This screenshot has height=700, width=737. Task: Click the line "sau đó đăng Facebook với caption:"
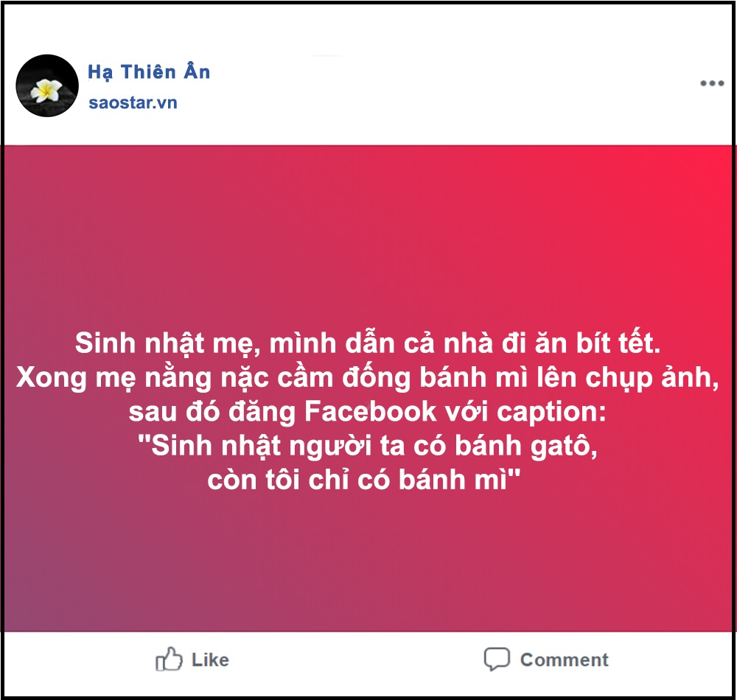366,413
